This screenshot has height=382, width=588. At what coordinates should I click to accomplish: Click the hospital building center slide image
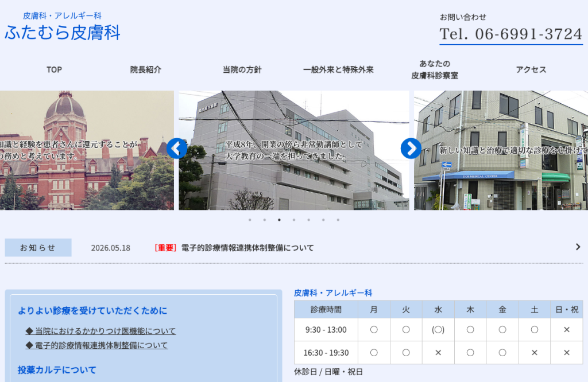pos(294,150)
